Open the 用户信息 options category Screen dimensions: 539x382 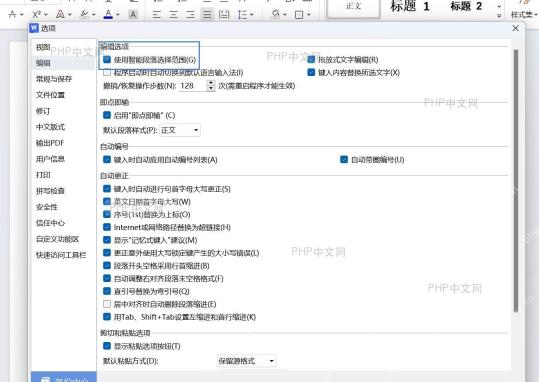(x=50, y=159)
